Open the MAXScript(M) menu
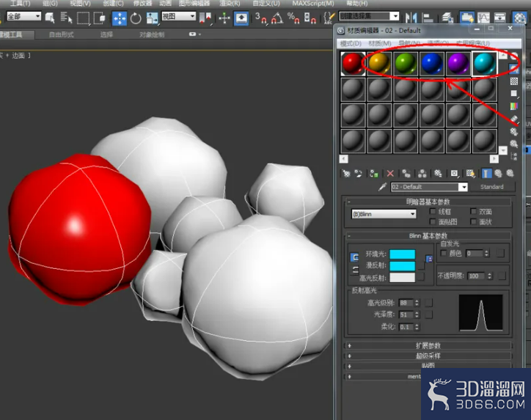Viewport: 531px width, 420px height. [313, 4]
